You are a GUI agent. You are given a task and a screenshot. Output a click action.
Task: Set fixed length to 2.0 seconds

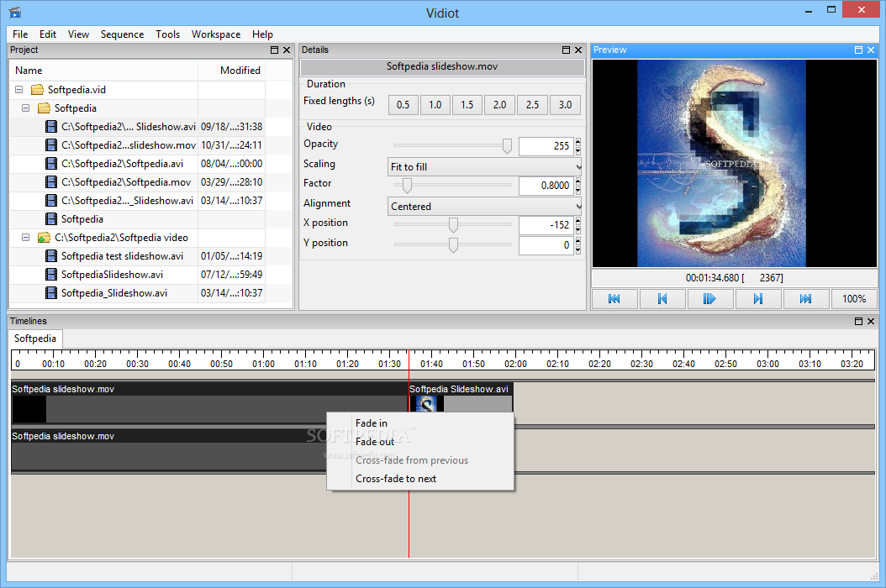click(500, 104)
